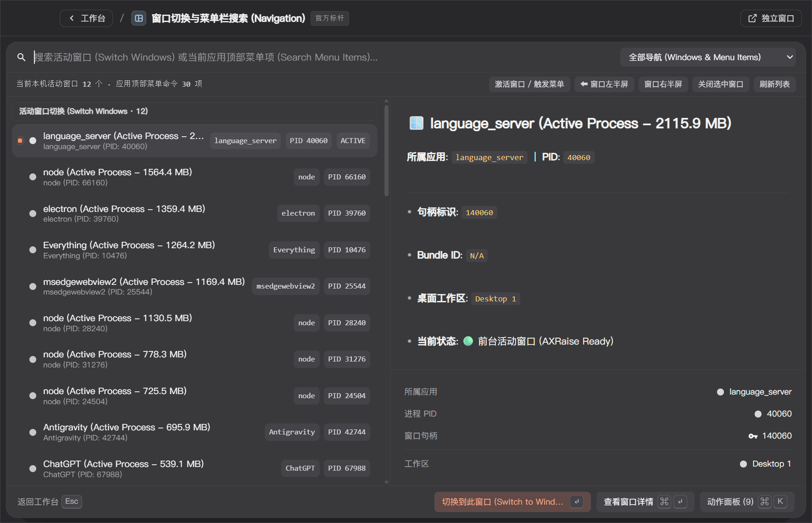Image resolution: width=812 pixels, height=523 pixels.
Task: Click the Desktop 1 workspace value tag
Action: tap(495, 299)
